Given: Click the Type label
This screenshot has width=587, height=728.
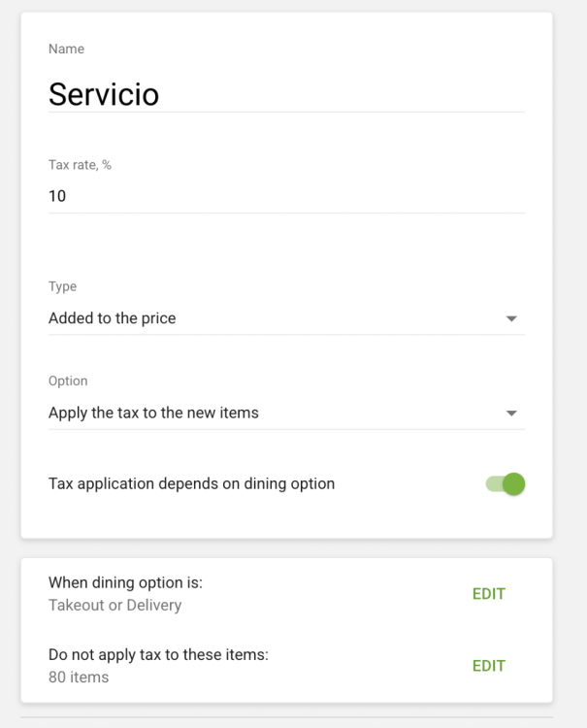Looking at the screenshot, I should click(x=62, y=287).
